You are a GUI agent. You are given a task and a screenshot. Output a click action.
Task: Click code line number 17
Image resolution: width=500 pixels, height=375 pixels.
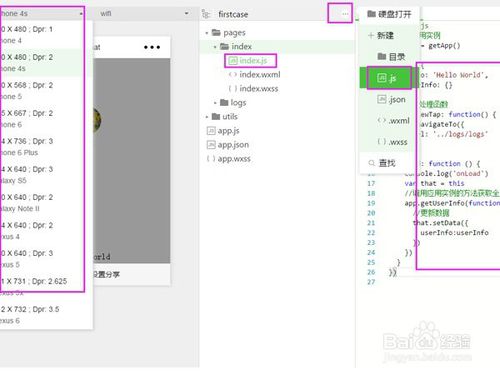371,183
